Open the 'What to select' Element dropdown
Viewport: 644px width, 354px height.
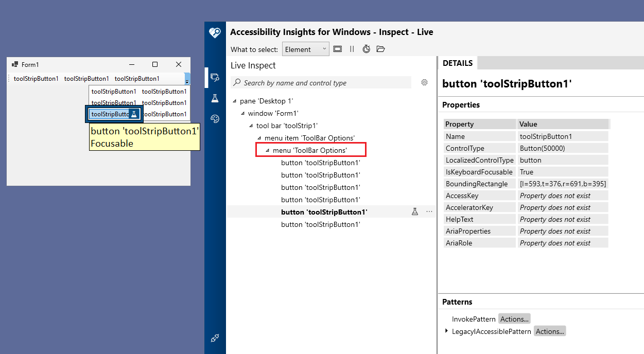pyautogui.click(x=306, y=49)
